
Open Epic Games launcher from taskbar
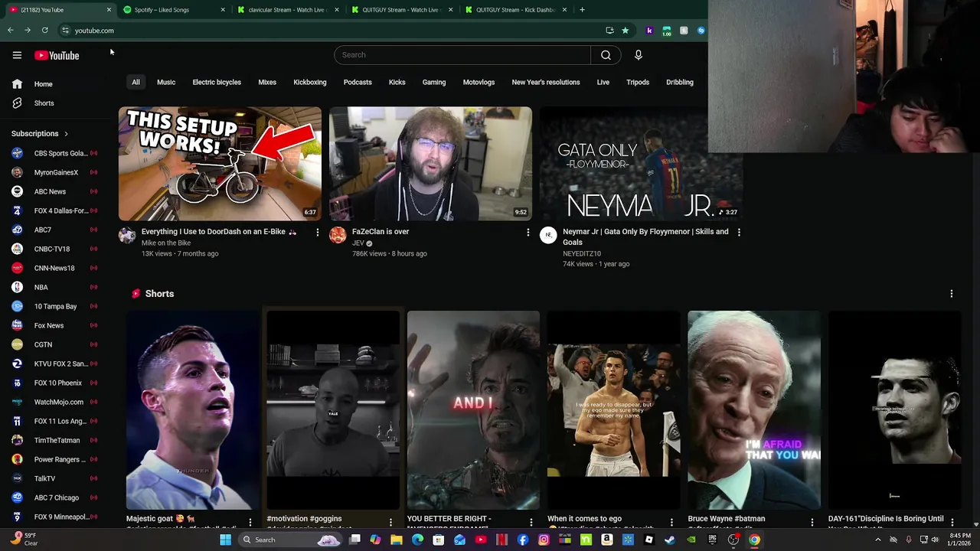coord(712,540)
